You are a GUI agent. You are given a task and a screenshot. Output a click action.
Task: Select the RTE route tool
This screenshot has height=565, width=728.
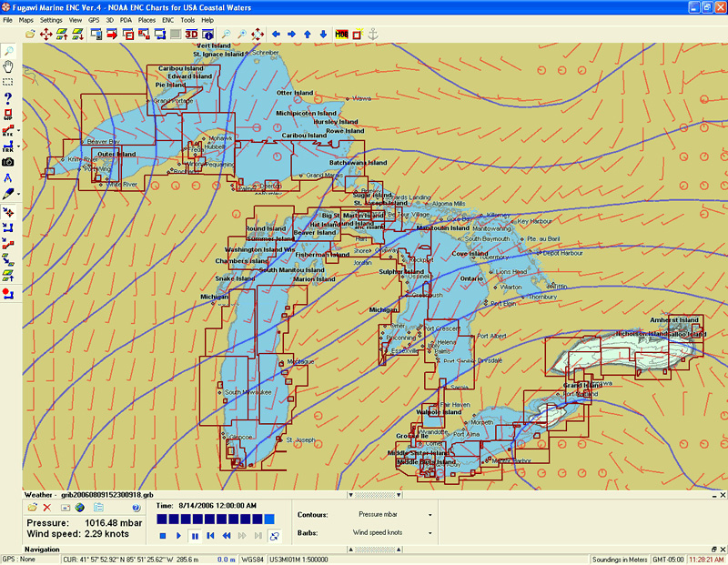tap(8, 130)
